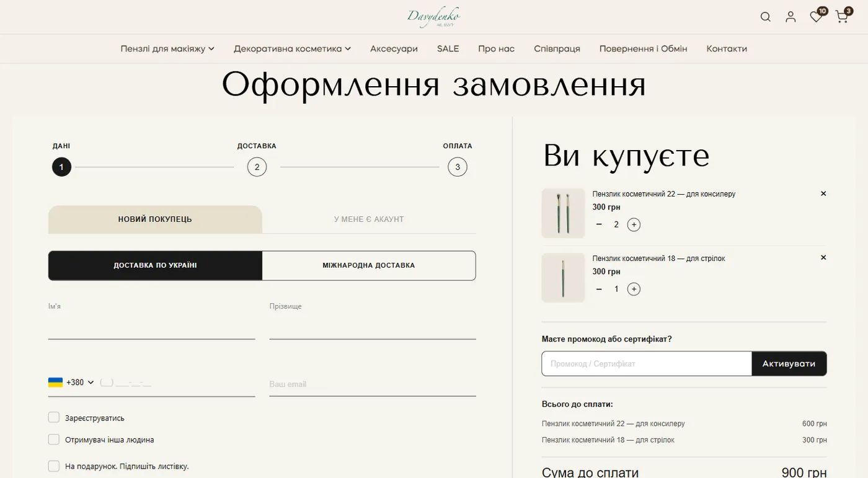
Task: Focus the Прізвище input field
Action: coord(373,327)
